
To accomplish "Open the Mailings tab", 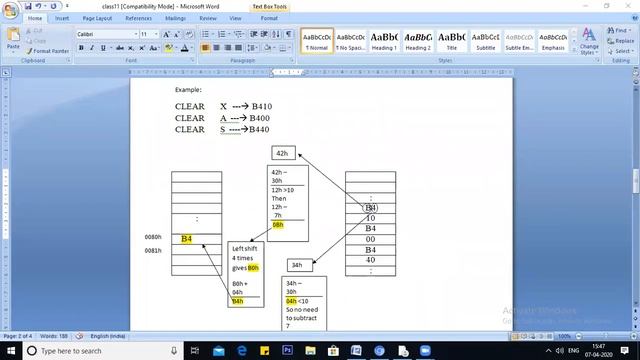I will pos(176,18).
